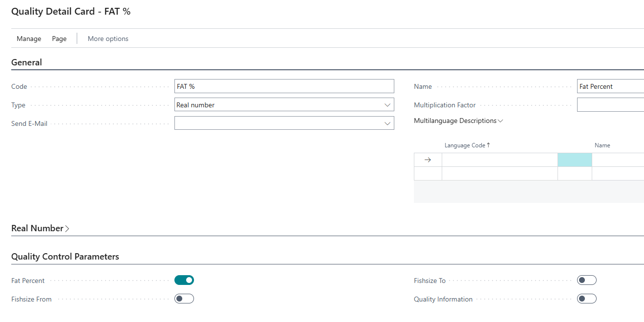
Task: Select the highlighted cell in first grid row
Action: (575, 160)
